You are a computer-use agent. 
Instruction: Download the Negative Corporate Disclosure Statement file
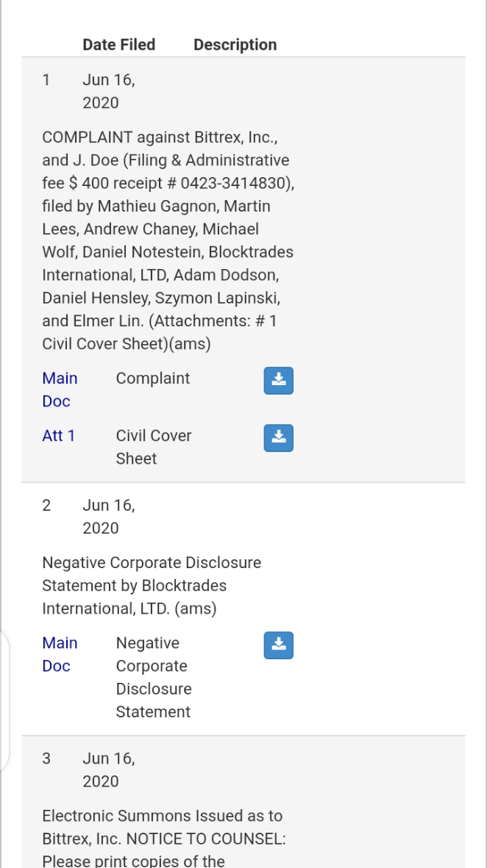pos(278,645)
